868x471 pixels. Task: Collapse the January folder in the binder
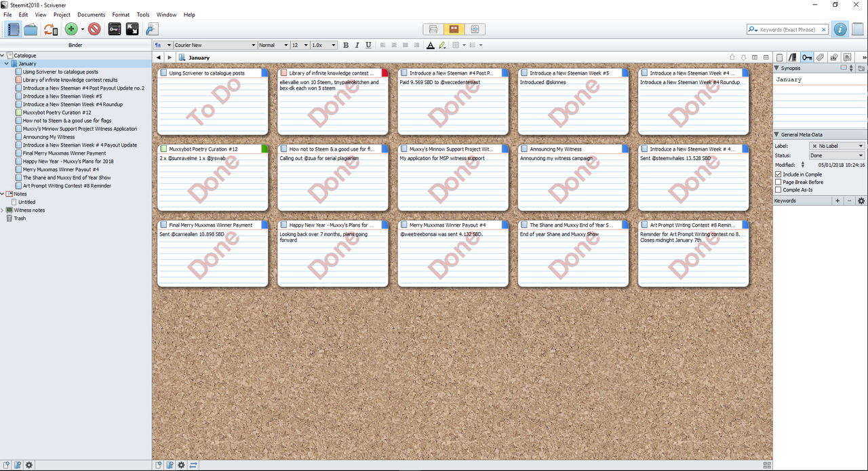click(7, 64)
